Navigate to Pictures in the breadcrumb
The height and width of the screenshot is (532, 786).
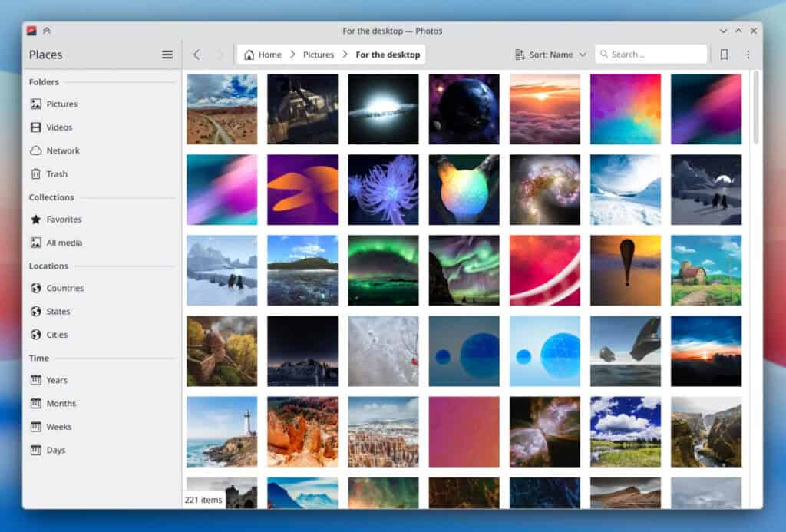(319, 55)
